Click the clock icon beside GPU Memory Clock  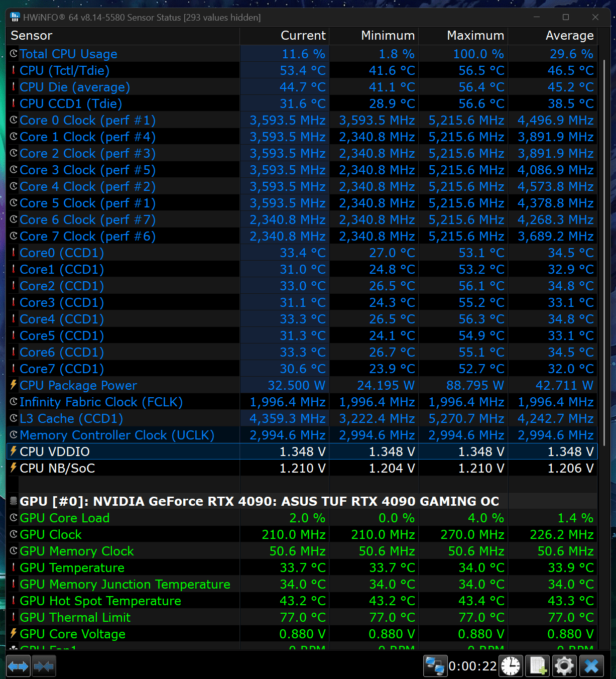click(14, 550)
